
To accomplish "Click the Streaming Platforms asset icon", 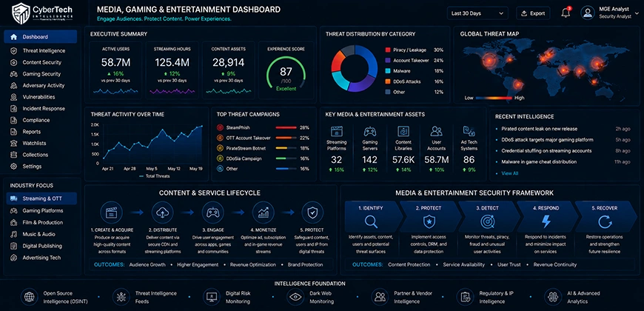I will tap(336, 132).
